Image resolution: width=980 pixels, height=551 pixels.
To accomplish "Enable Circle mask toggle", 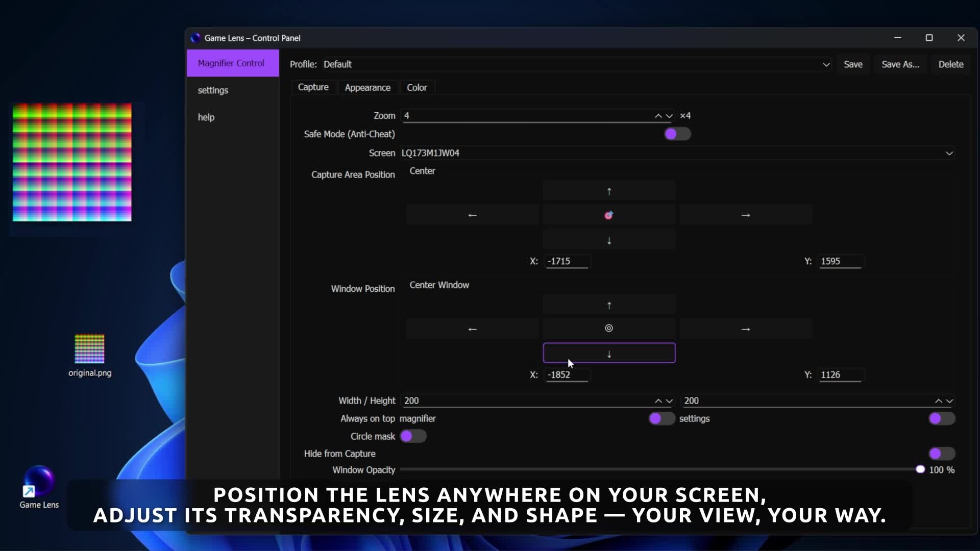I will coord(413,436).
